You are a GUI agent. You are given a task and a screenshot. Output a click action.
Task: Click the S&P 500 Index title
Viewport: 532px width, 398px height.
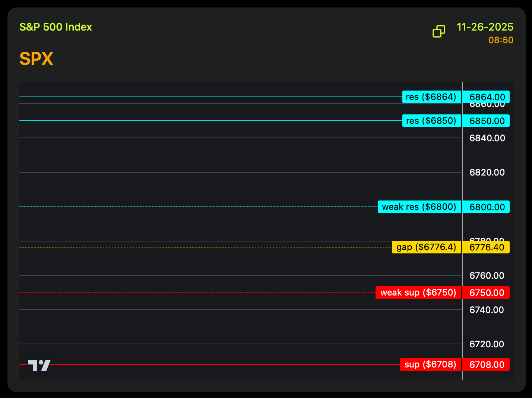coord(56,27)
